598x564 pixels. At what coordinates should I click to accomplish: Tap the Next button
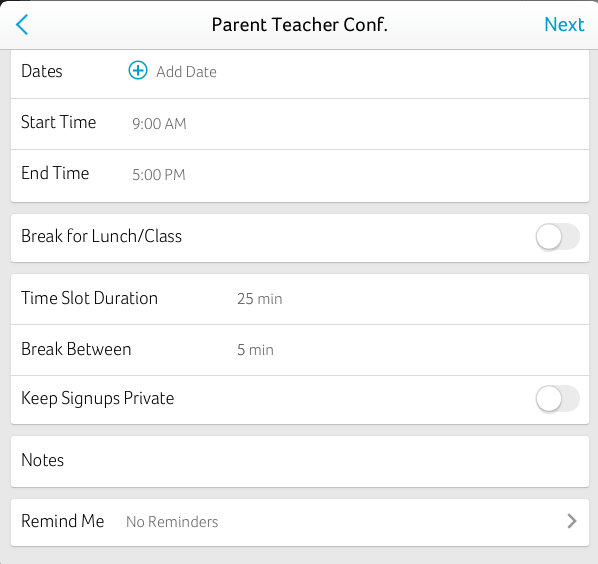(x=564, y=25)
